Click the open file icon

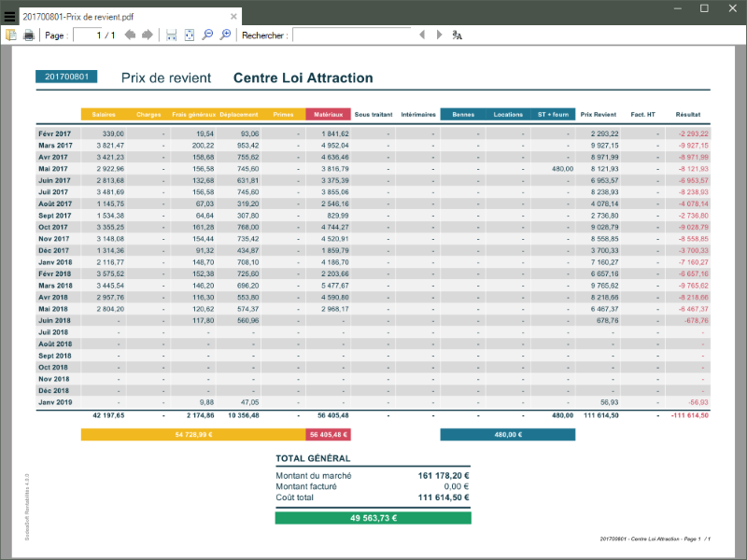[11, 35]
